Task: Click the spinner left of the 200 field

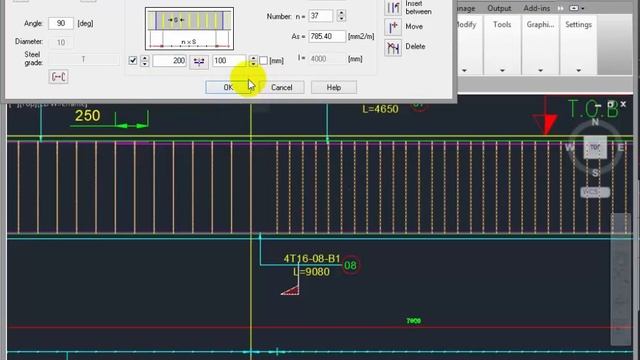Action: click(x=144, y=61)
